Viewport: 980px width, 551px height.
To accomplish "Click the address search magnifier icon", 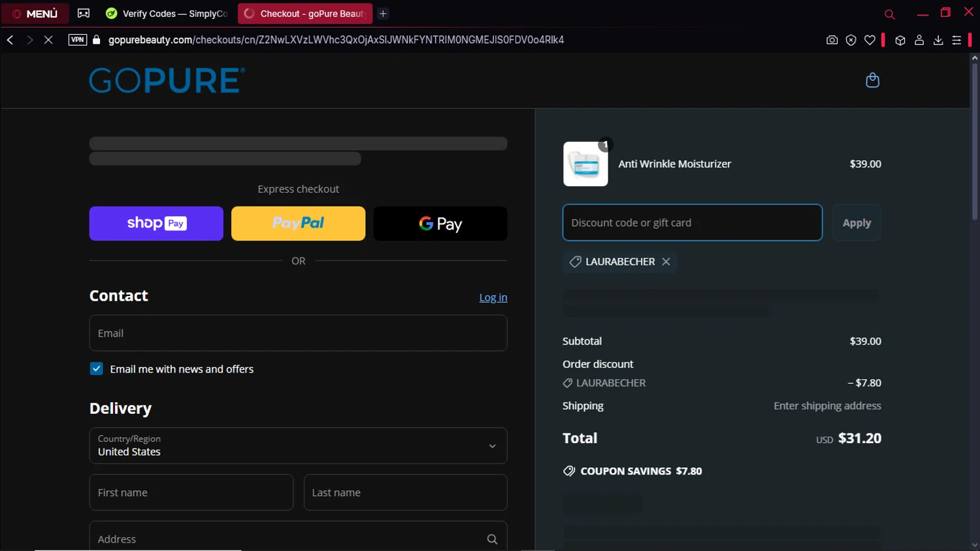I will [493, 539].
